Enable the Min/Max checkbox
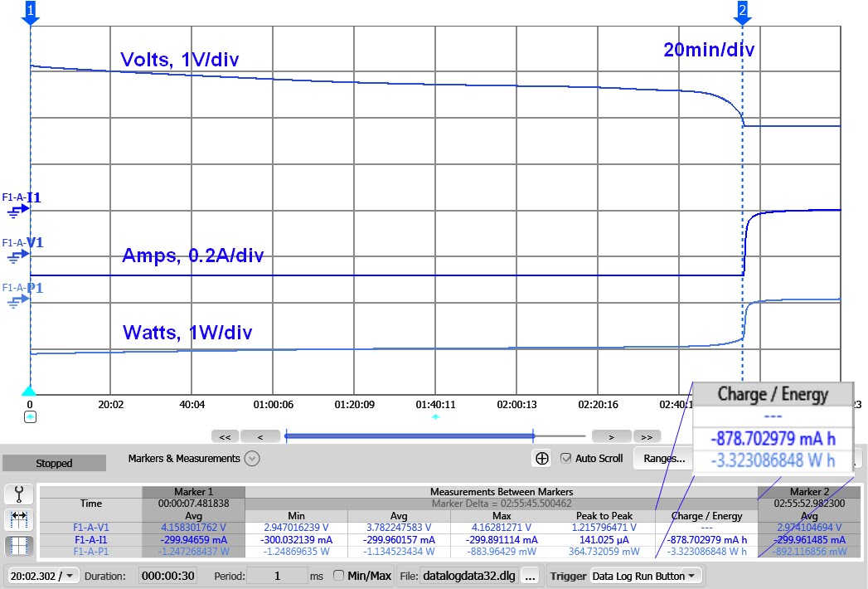The image size is (868, 589). point(339,575)
